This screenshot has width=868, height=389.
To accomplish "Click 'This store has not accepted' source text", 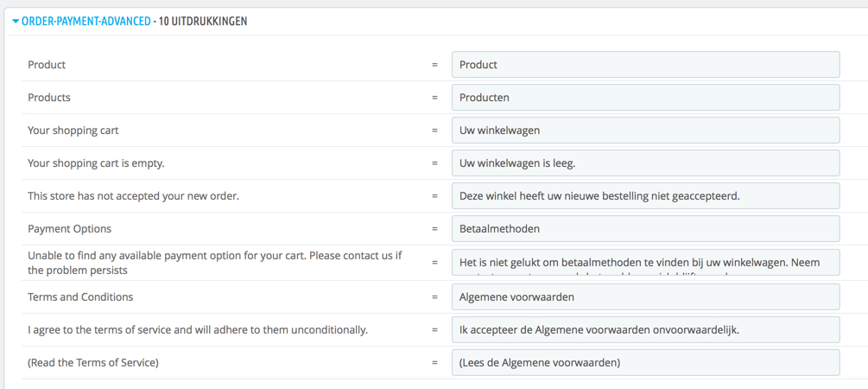I will pyautogui.click(x=133, y=196).
